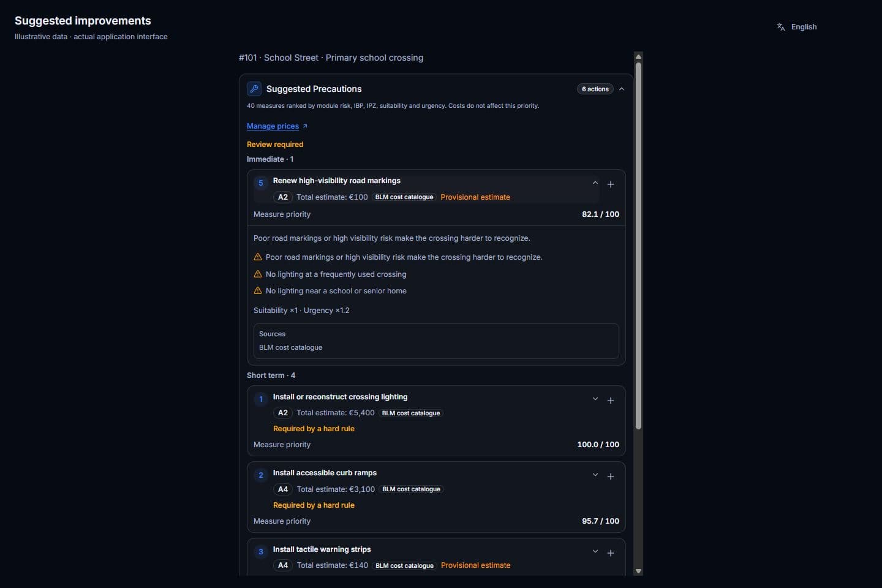This screenshot has width=882, height=588.
Task: Collapse the Suggested Precautions panel
Action: [x=622, y=89]
